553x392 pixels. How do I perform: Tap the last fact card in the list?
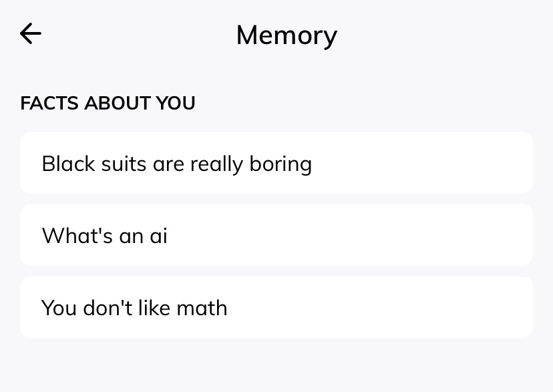[x=276, y=308]
